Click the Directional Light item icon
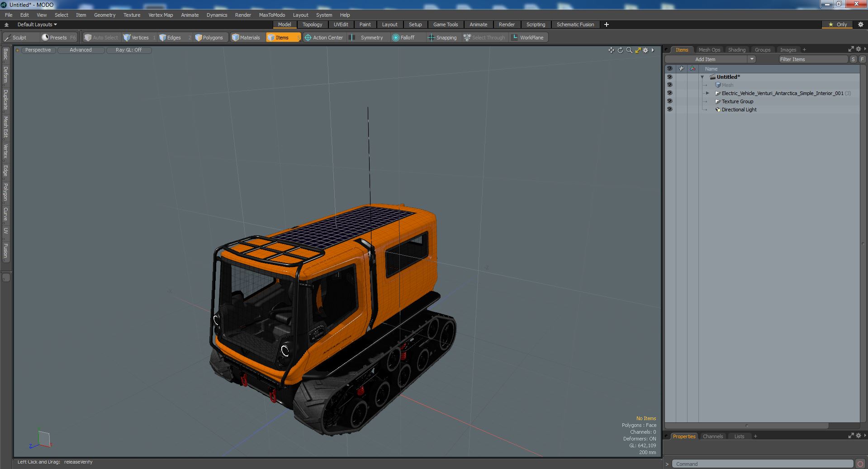 click(718, 110)
